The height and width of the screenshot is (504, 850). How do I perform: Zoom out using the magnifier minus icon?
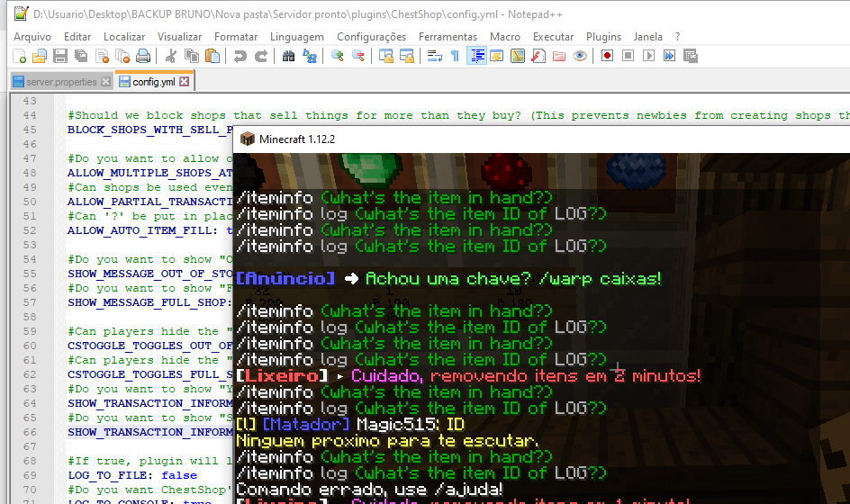[357, 56]
